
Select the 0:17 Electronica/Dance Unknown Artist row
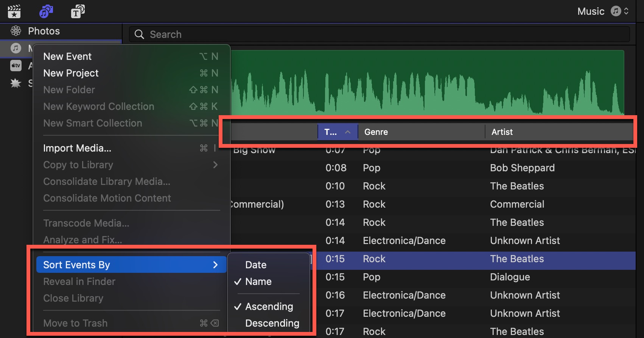coord(476,313)
